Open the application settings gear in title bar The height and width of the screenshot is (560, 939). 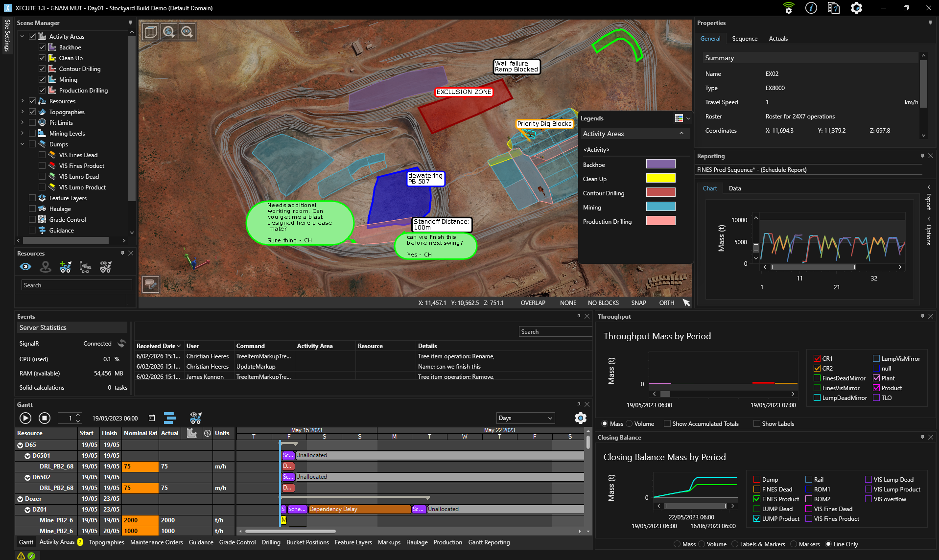point(856,8)
